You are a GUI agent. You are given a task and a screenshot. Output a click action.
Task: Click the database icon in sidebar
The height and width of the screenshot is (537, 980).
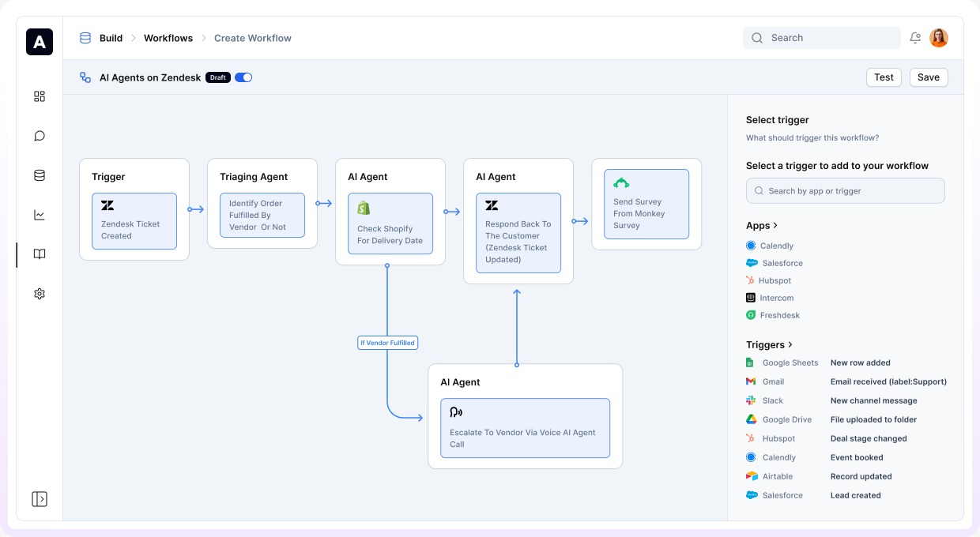pos(40,175)
